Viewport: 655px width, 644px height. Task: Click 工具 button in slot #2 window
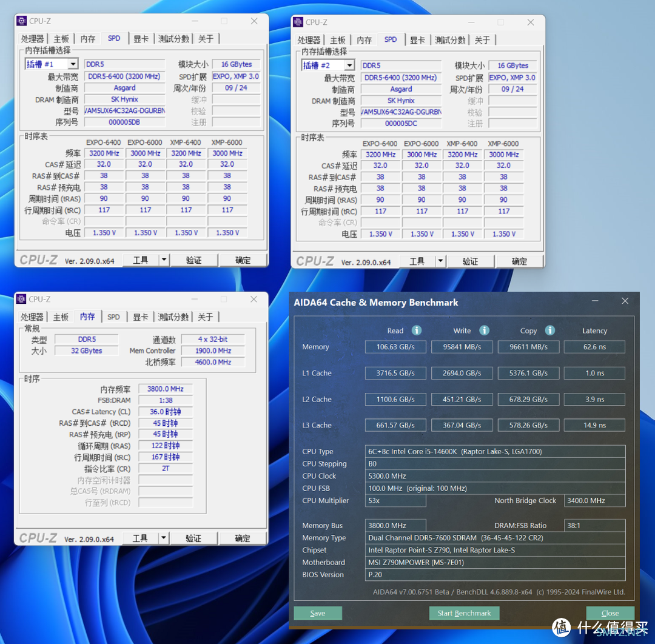coord(417,261)
